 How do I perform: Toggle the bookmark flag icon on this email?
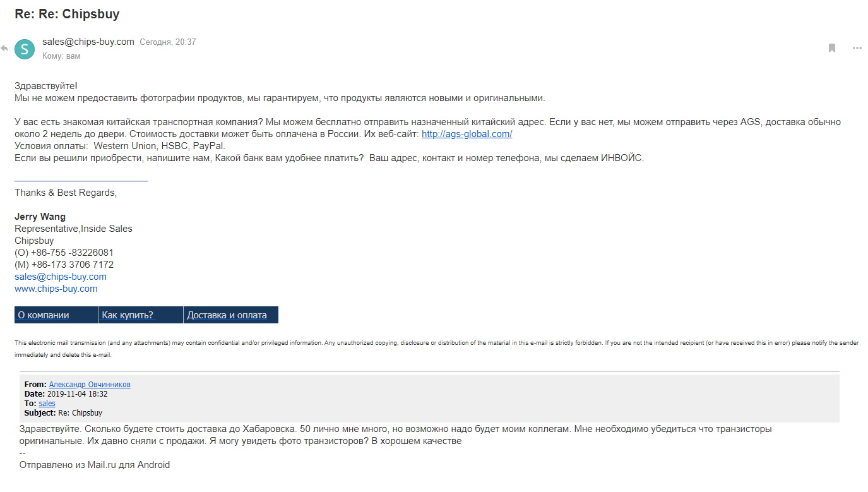[x=832, y=48]
